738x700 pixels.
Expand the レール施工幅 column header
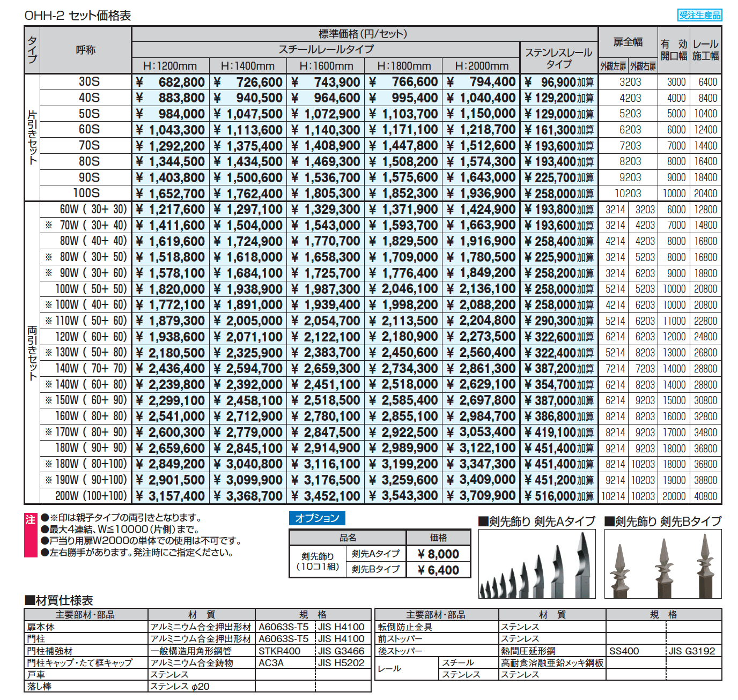click(706, 49)
